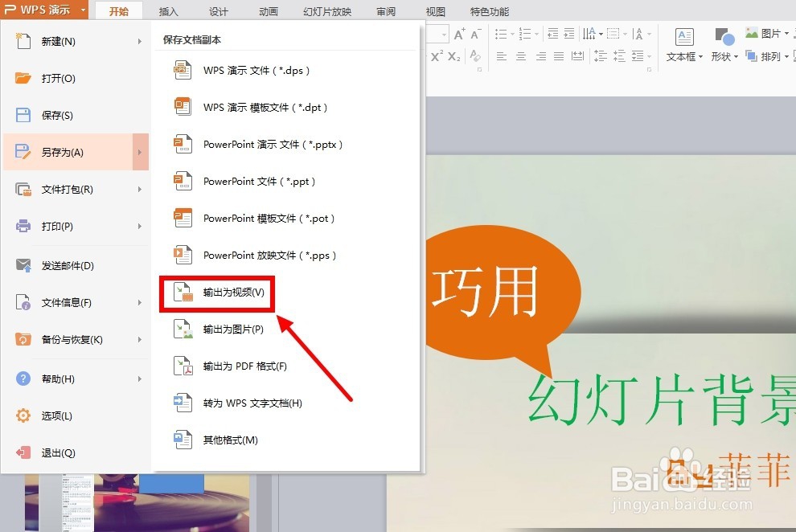Image resolution: width=796 pixels, height=532 pixels.
Task: Save as PowerPoint 放映文件 (*.pps)
Action: coord(287,256)
